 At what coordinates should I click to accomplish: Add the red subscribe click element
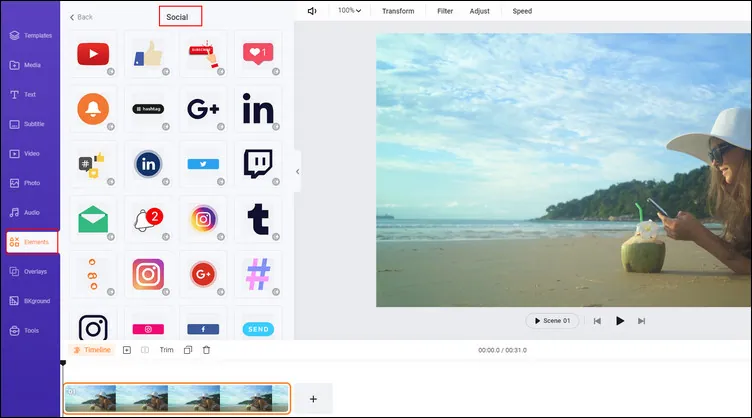pos(203,54)
